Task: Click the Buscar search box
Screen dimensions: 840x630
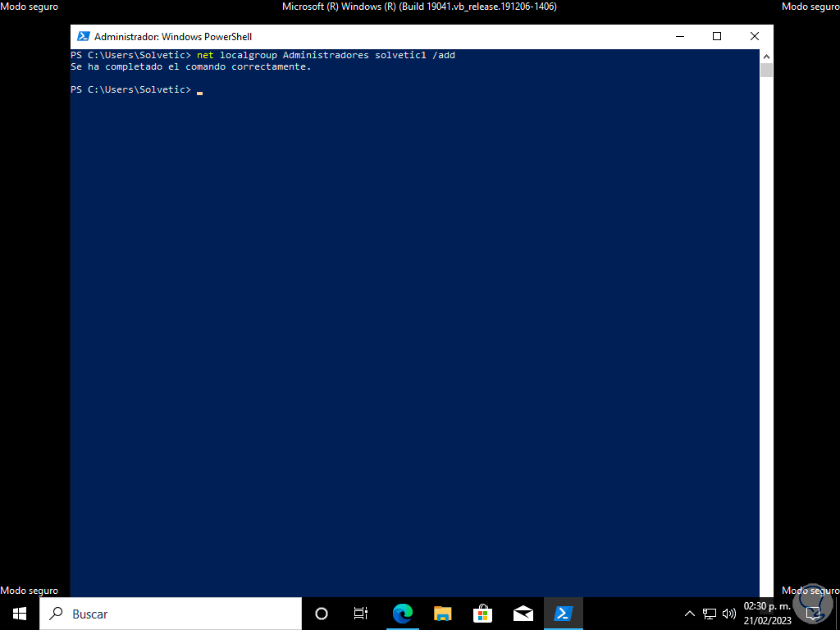Action: [171, 614]
